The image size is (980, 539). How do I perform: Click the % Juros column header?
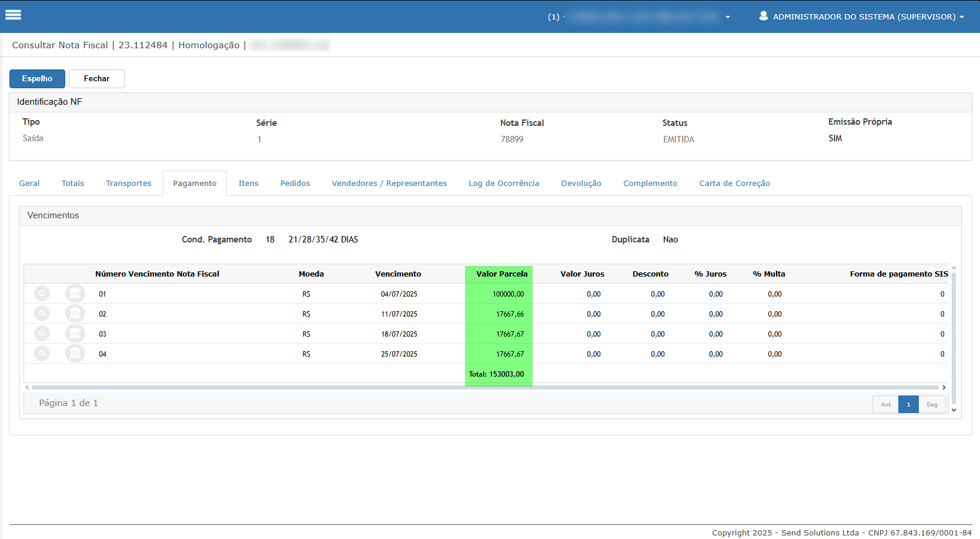pyautogui.click(x=710, y=274)
